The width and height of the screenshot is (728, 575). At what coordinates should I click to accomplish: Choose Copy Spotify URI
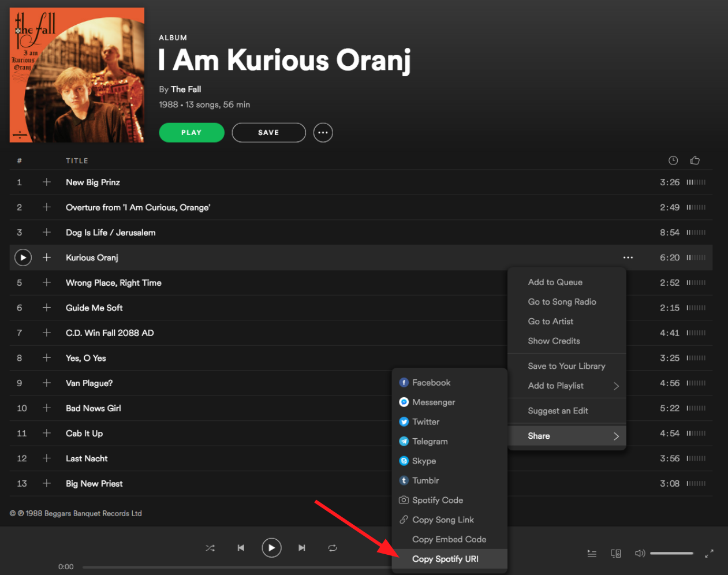pyautogui.click(x=450, y=559)
